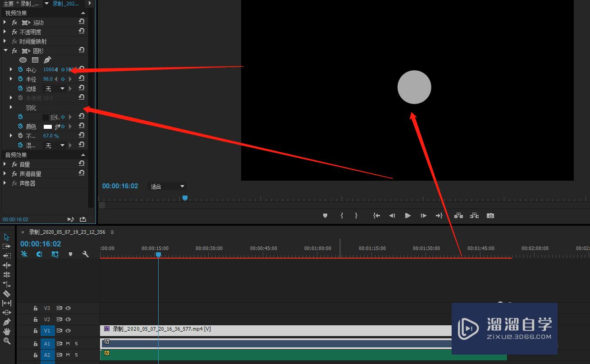Toggle animation stopwatch for 中心
The image size is (590, 364).
coord(20,69)
